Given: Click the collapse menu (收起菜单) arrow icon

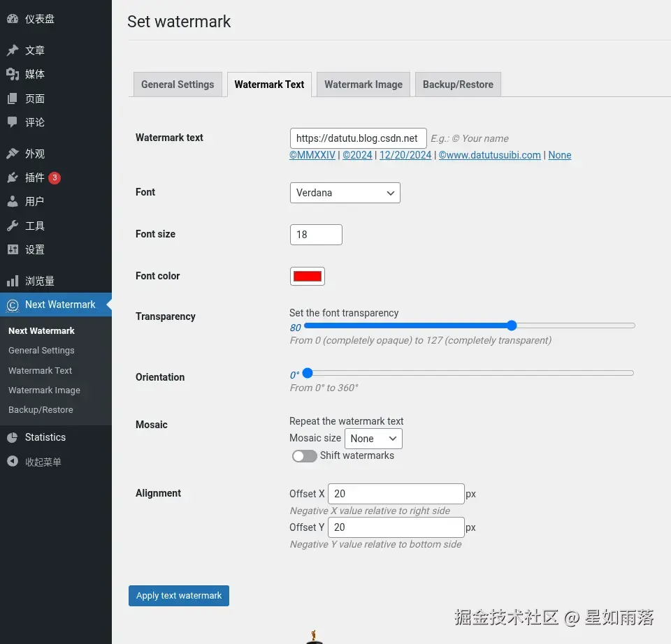Looking at the screenshot, I should coord(13,461).
